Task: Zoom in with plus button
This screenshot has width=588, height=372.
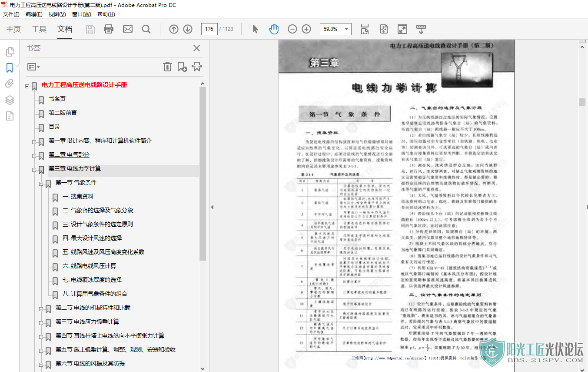Action: click(x=306, y=29)
